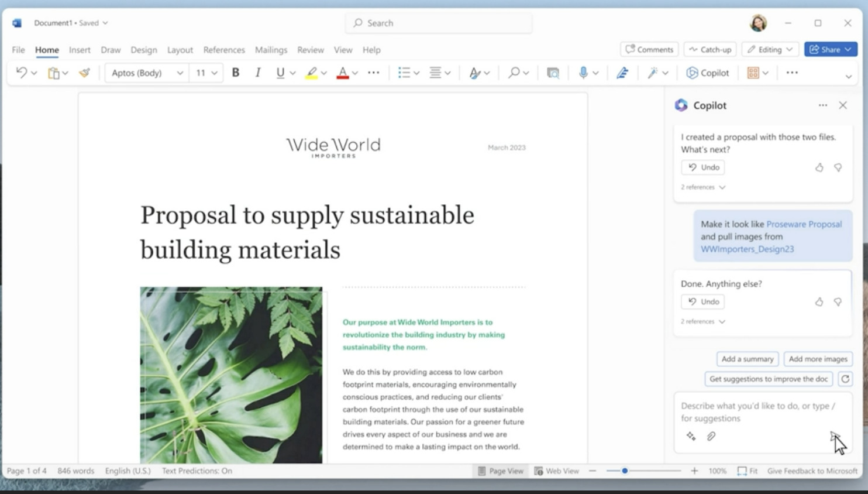Click the bulleted list icon
Screen dimensions: 868x494
[x=404, y=73]
